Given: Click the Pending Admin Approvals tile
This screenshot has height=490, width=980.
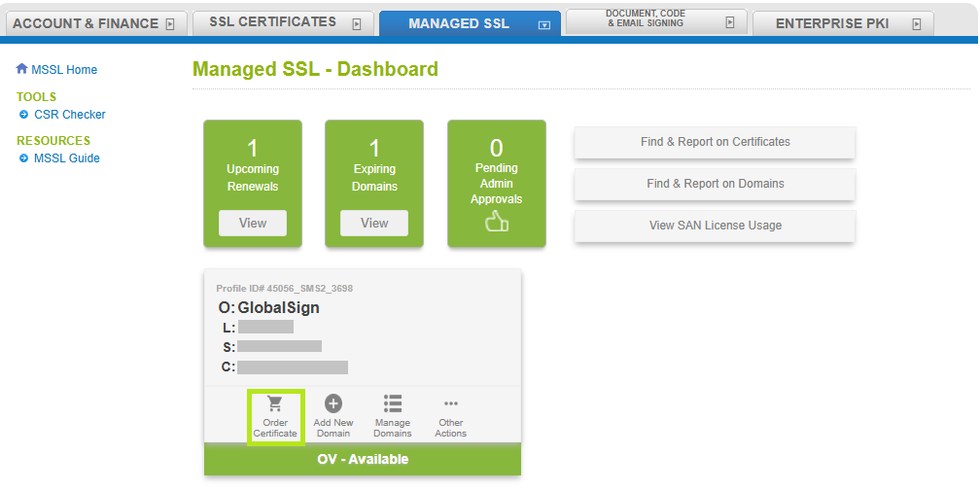Looking at the screenshot, I should click(496, 184).
